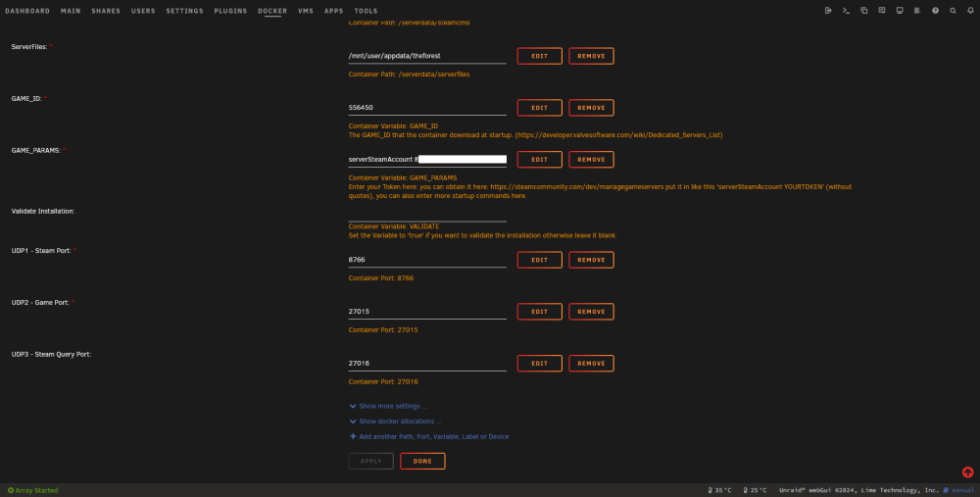The image size is (980, 497).
Task: Select the Docker tab
Action: point(272,11)
